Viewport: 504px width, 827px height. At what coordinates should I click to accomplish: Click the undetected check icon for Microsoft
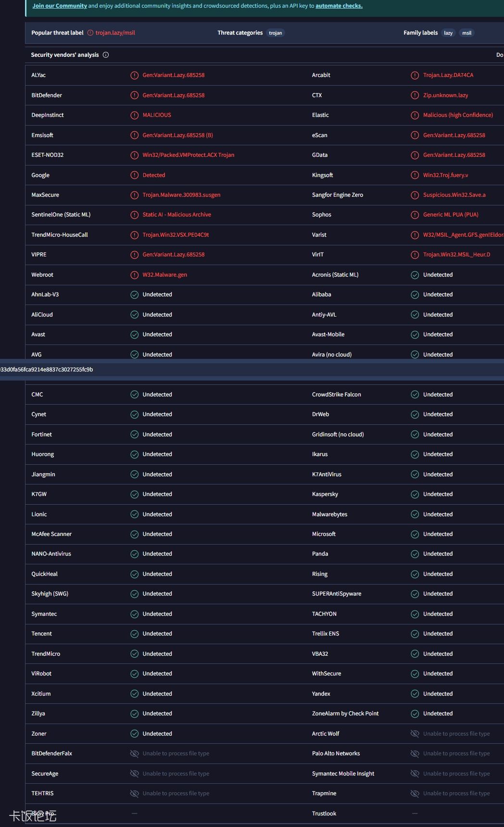pos(415,534)
